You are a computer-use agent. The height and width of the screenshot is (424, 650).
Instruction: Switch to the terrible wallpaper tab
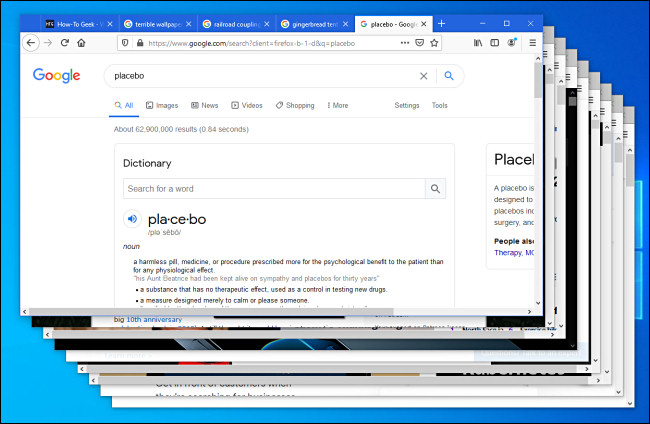tap(158, 24)
